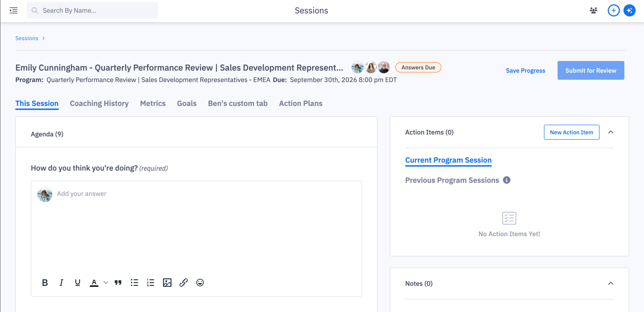Open text color dropdown arrow
This screenshot has width=644, height=312.
point(106,282)
